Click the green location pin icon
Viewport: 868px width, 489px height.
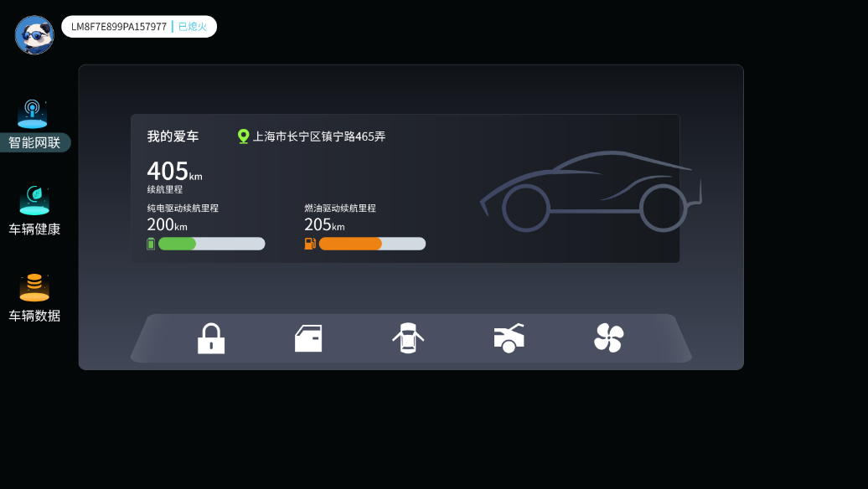(x=243, y=136)
